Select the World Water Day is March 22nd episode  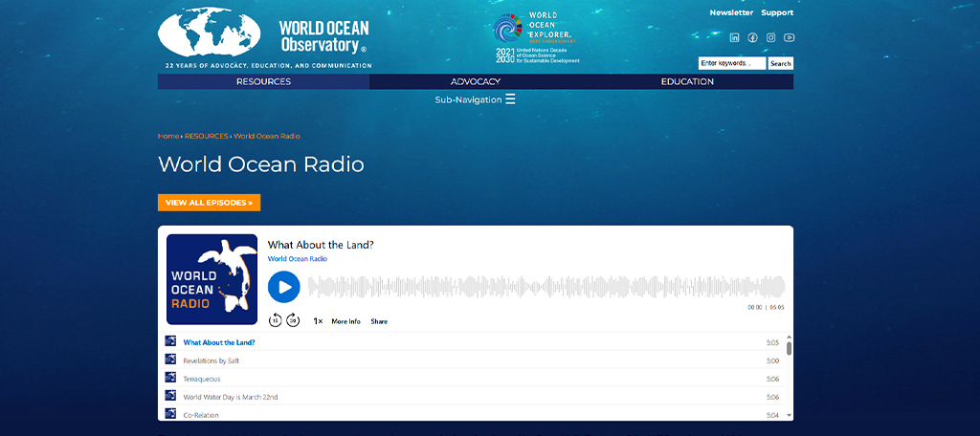coord(472,396)
